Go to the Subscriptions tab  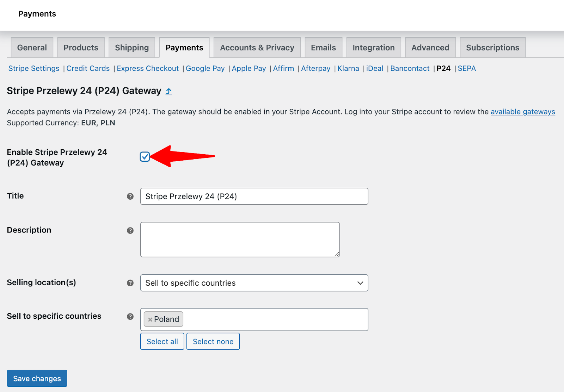tap(493, 48)
